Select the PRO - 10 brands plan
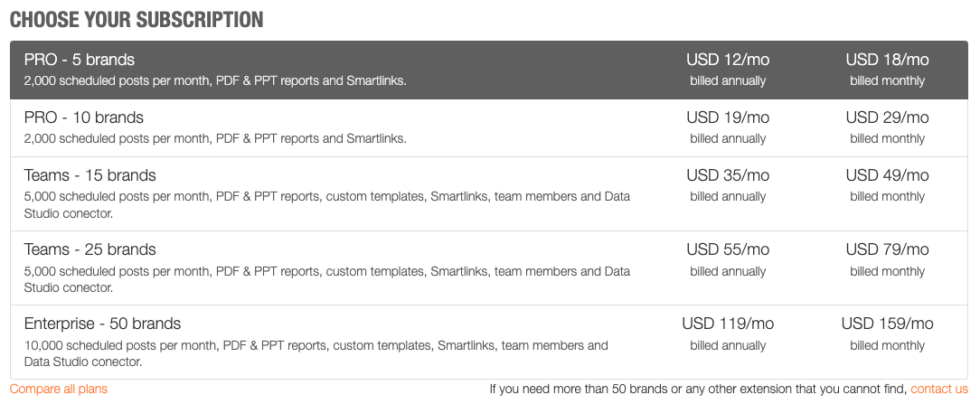 (84, 118)
